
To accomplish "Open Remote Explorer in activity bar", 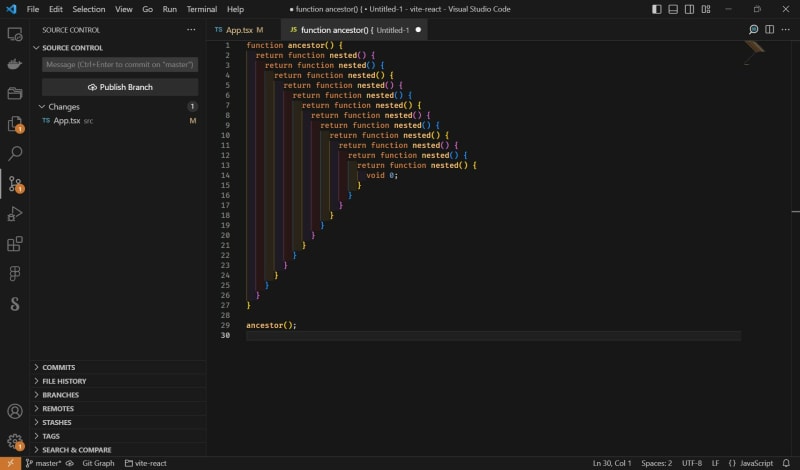I will coord(15,34).
